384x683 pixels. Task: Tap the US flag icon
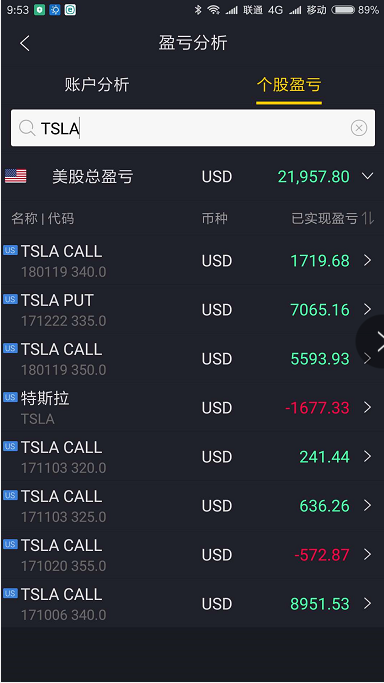click(x=16, y=176)
